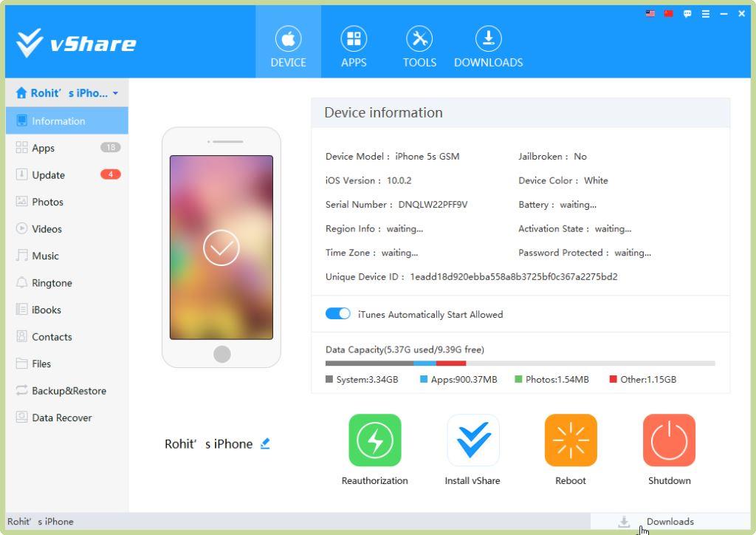
Task: Click the Unique Device ID value
Action: click(x=514, y=277)
